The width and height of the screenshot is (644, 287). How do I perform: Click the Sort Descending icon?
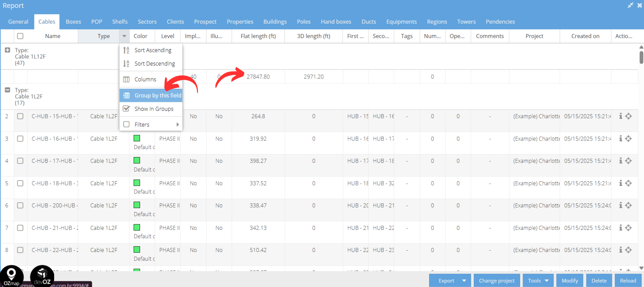click(x=126, y=64)
